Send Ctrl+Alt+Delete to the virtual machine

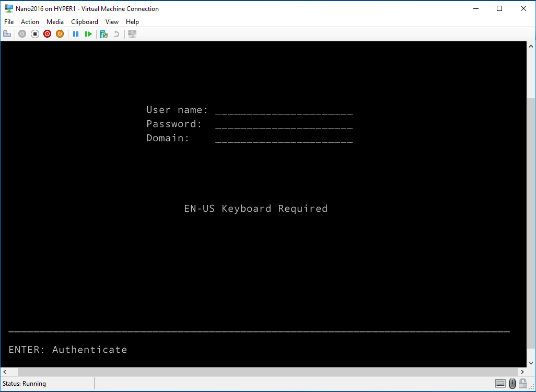click(x=7, y=33)
